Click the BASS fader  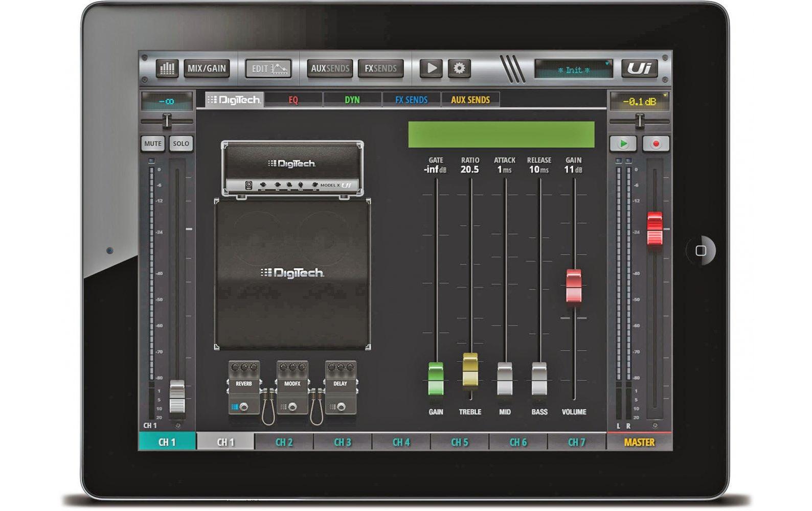pyautogui.click(x=539, y=379)
